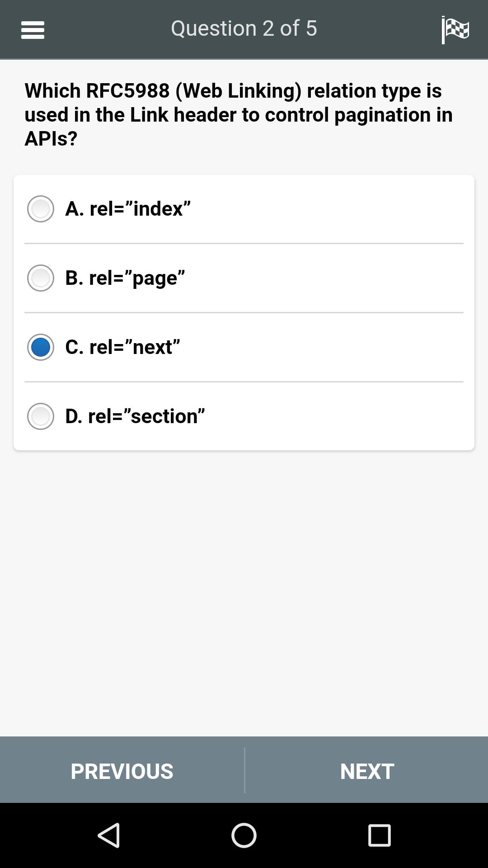
Task: Click the blank area below answers card
Action: pos(244,592)
